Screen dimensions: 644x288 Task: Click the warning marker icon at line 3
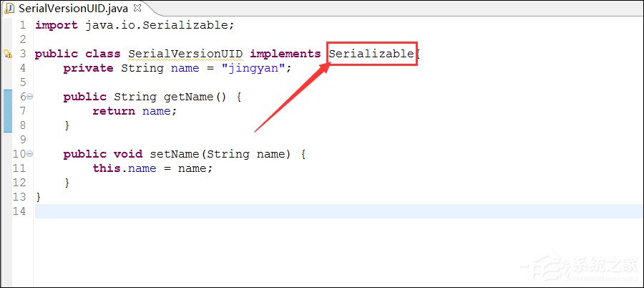point(7,54)
